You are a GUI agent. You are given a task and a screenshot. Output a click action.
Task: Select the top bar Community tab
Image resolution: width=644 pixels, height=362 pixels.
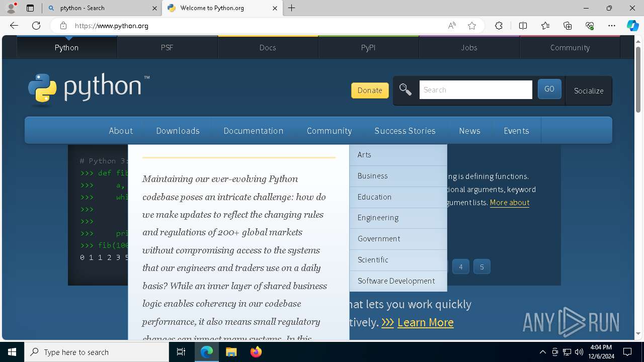570,47
